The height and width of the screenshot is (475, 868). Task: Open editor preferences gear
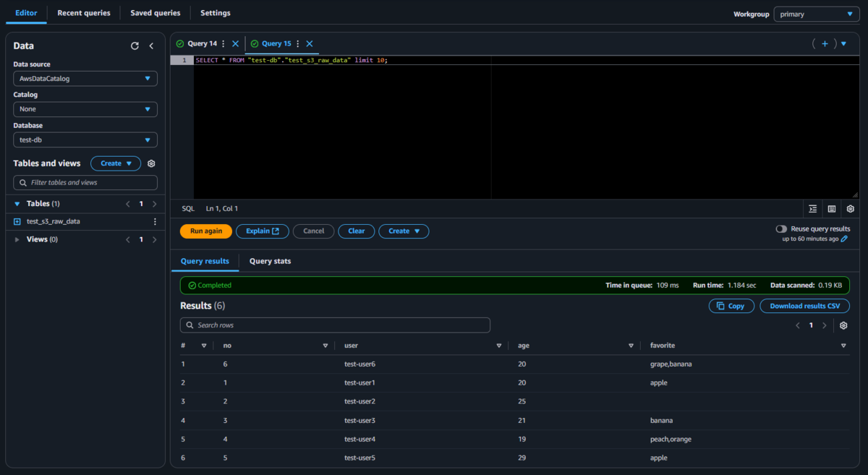851,209
